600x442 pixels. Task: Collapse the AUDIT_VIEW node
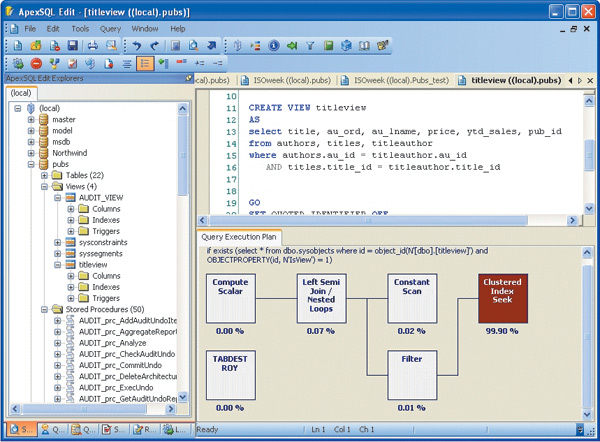point(57,198)
